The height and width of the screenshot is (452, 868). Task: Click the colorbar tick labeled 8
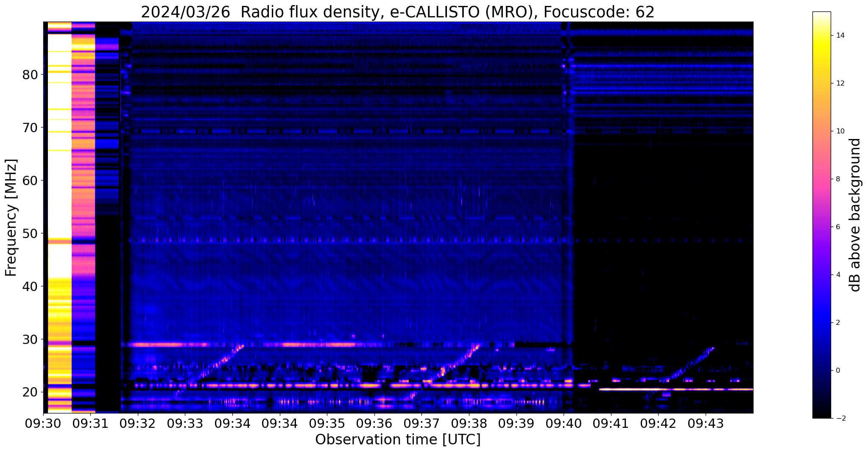coord(838,179)
